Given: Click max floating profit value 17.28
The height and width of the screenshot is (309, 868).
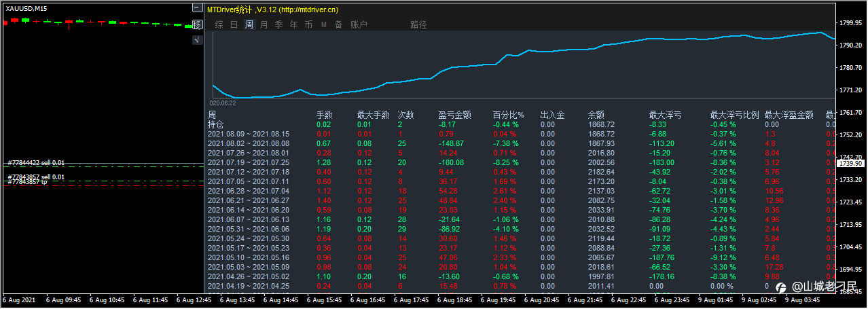Looking at the screenshot, I should click(x=775, y=268).
